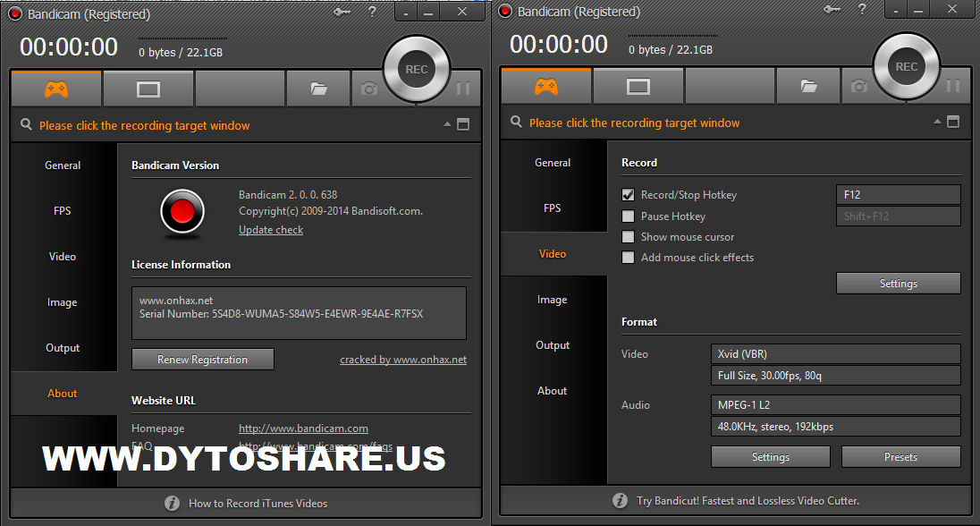Open About tab in right window
Screen dimensions: 980x526
pyautogui.click(x=553, y=391)
